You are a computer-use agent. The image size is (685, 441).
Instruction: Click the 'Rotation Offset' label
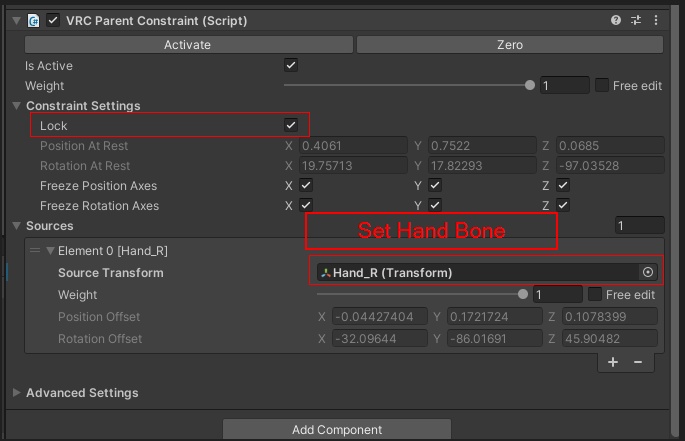100,339
